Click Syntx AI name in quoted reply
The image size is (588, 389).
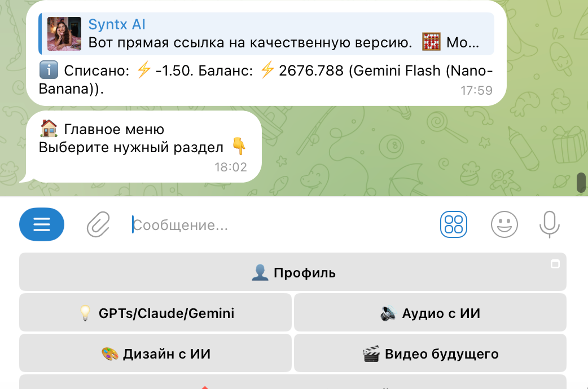click(x=117, y=25)
